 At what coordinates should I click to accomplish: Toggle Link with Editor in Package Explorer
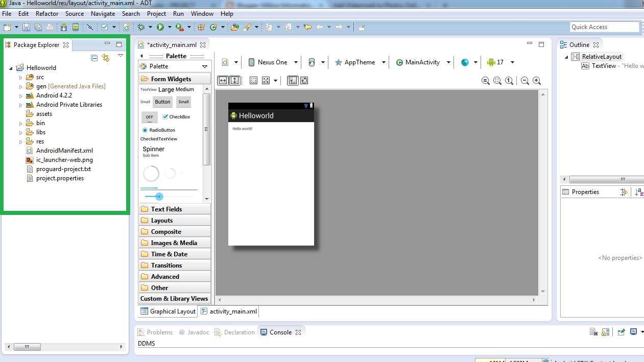pos(106,58)
